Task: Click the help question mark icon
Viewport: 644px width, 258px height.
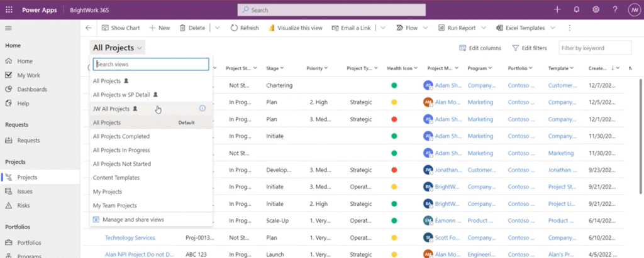Action: pyautogui.click(x=614, y=9)
